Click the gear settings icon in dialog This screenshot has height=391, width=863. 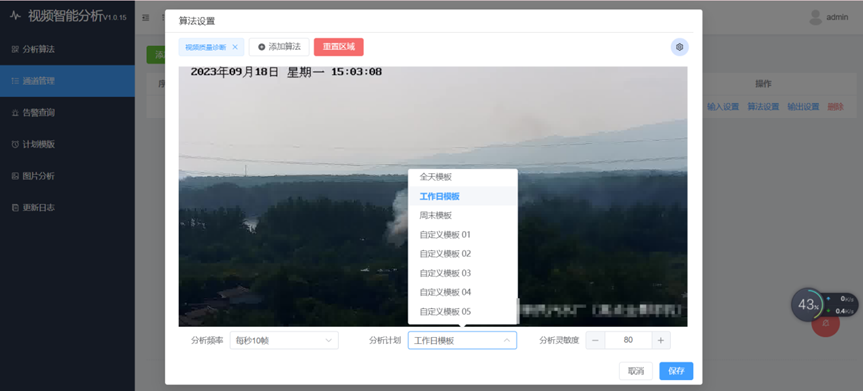(x=679, y=47)
